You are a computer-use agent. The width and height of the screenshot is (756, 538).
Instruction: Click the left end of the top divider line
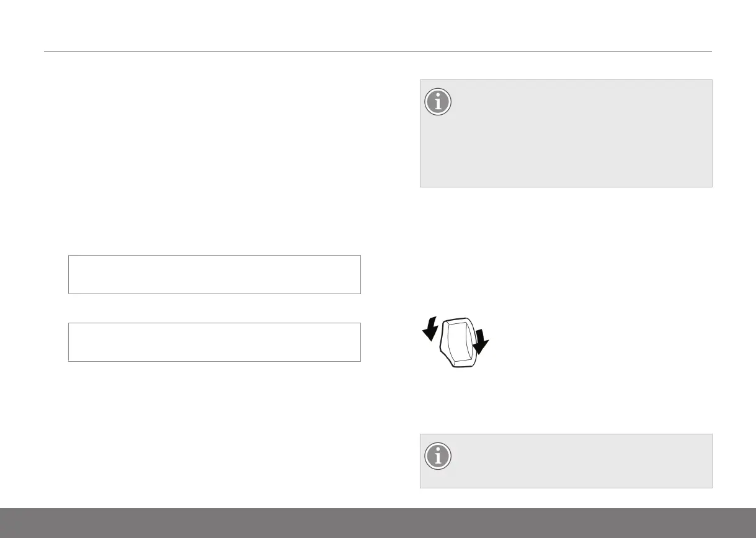coord(47,52)
